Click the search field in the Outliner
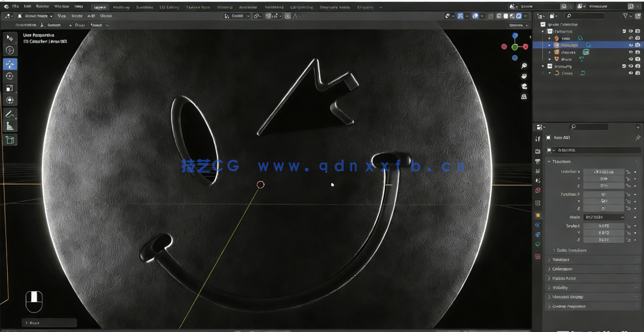Viewport: 644px width, 332px height. (x=585, y=16)
